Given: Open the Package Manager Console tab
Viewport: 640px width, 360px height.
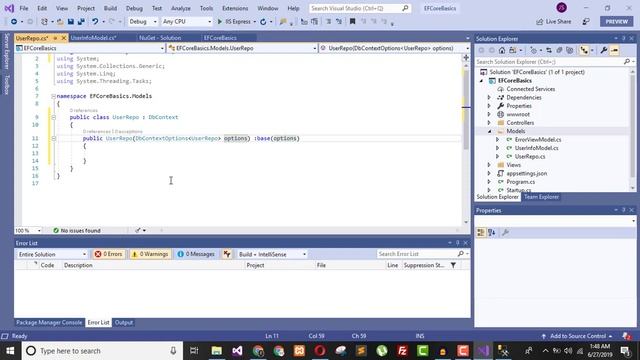Looking at the screenshot, I should tap(49, 322).
